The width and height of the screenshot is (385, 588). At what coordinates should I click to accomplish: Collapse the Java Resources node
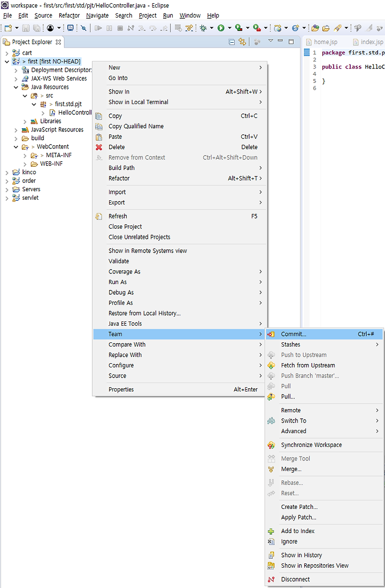16,87
